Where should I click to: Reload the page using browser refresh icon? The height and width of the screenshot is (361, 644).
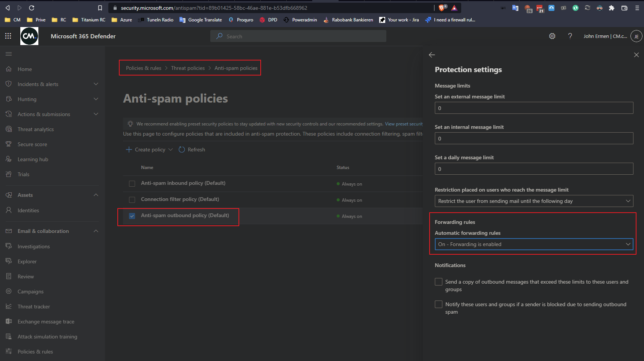32,8
